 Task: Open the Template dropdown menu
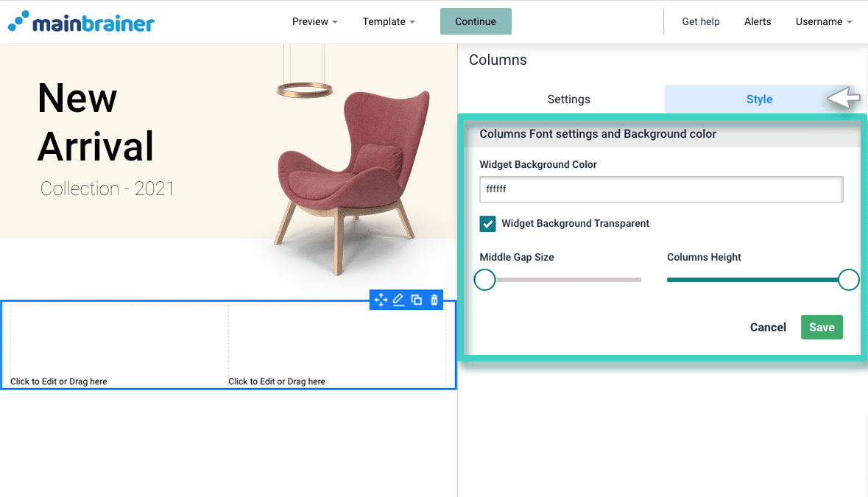click(389, 21)
